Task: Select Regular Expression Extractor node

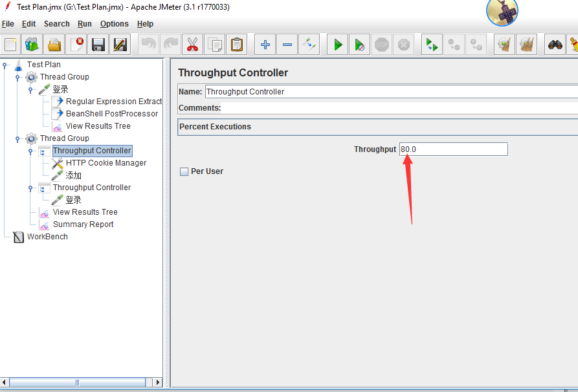Action: 113,102
